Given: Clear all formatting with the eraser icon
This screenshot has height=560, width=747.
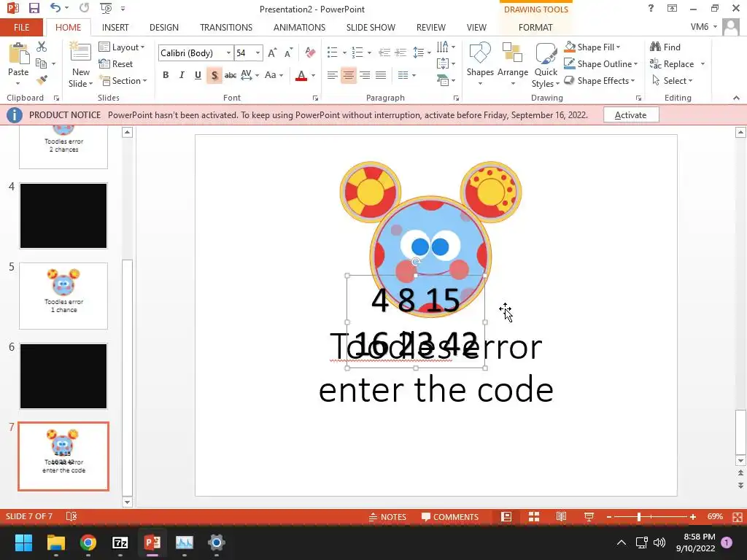Looking at the screenshot, I should tap(310, 52).
